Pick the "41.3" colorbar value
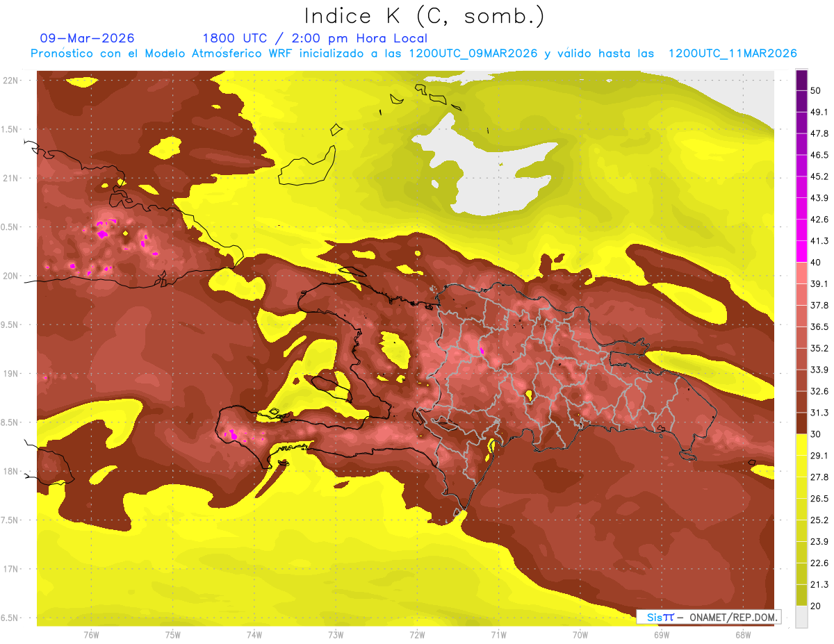Image resolution: width=834 pixels, height=644 pixels. (x=819, y=241)
